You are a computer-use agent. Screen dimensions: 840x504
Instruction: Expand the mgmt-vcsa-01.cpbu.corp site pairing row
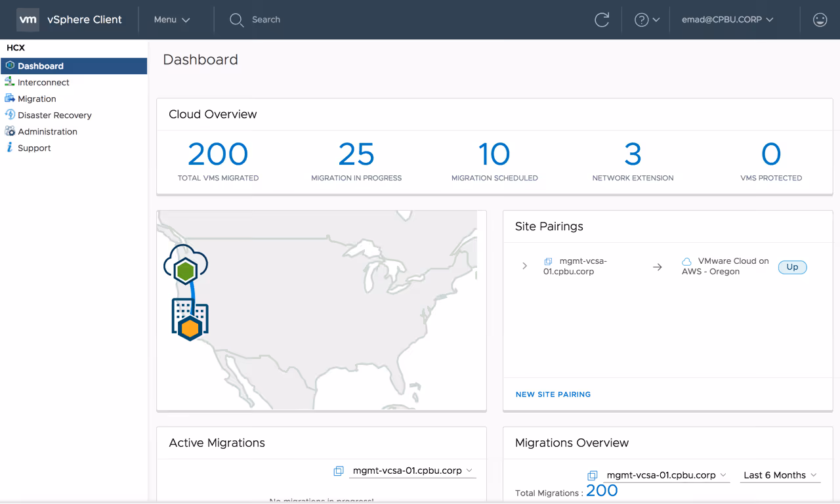[524, 266]
